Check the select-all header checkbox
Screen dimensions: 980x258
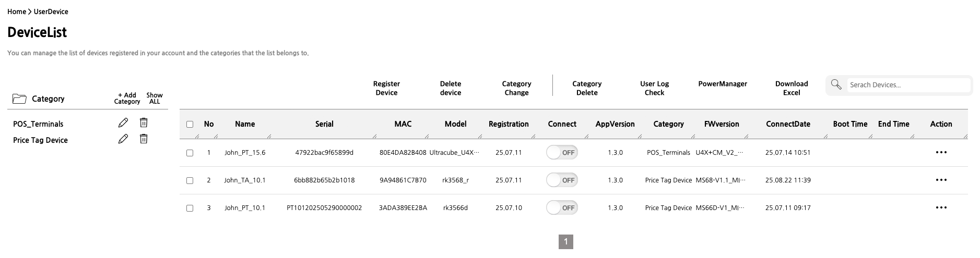(190, 124)
